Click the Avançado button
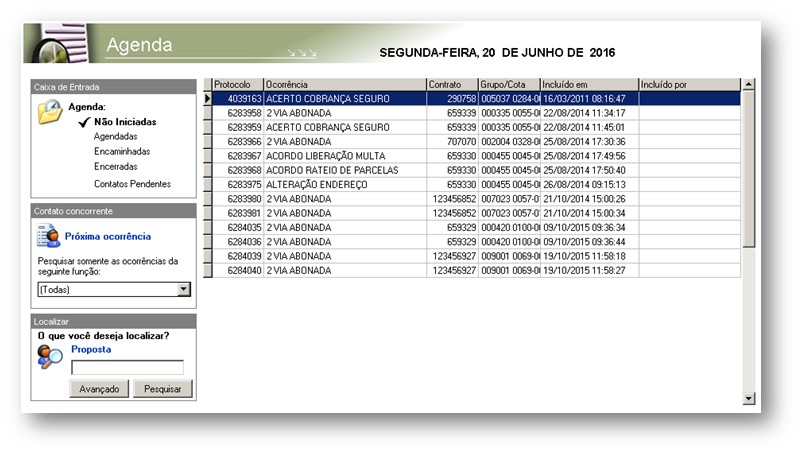The width and height of the screenshot is (803, 455). click(x=99, y=389)
